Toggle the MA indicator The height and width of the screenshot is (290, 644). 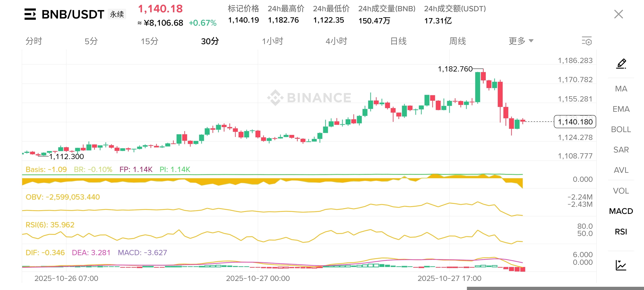tap(621, 89)
